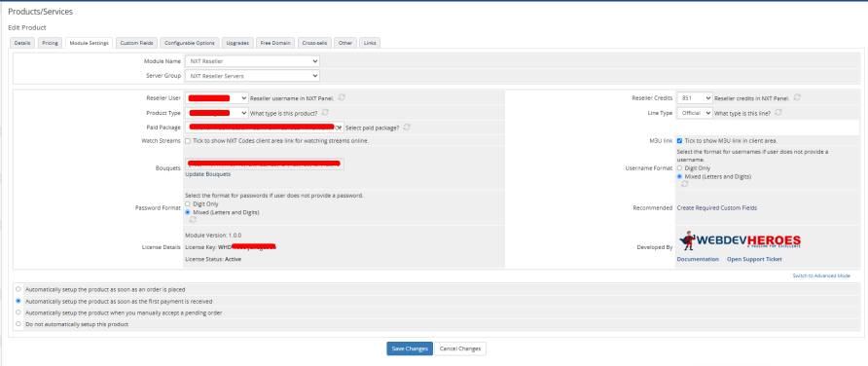Screen dimensions: 868x366
Task: Click Switch to Advanced Mode link
Action: (821, 275)
